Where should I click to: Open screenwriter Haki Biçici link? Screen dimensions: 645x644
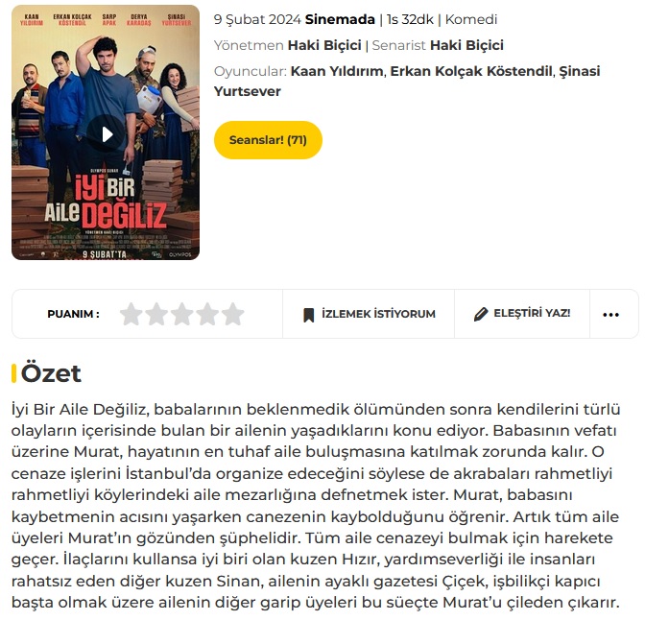[466, 45]
